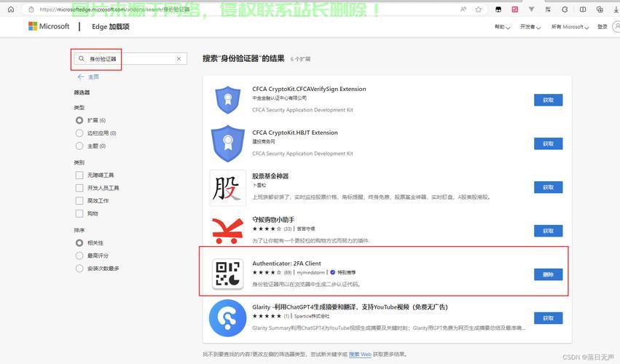Get the Glarity extension
Screen dimensions: 620x364
coord(548,318)
